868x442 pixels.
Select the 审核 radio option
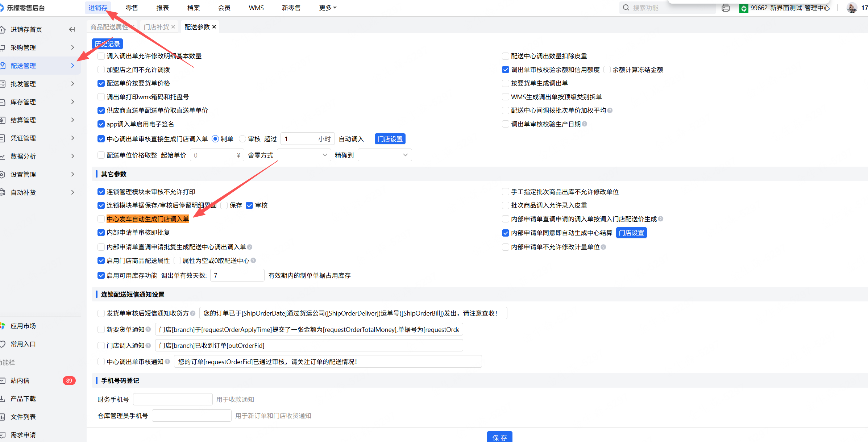click(x=242, y=139)
